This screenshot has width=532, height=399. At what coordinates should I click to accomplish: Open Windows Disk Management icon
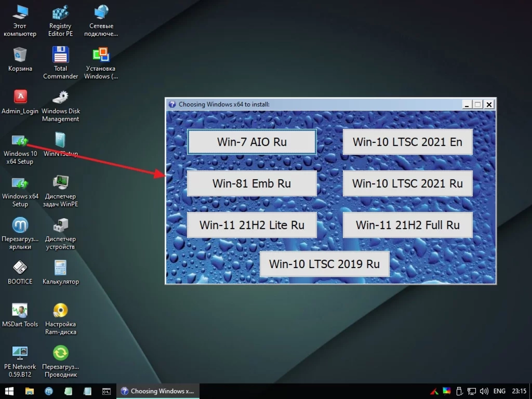coord(61,106)
